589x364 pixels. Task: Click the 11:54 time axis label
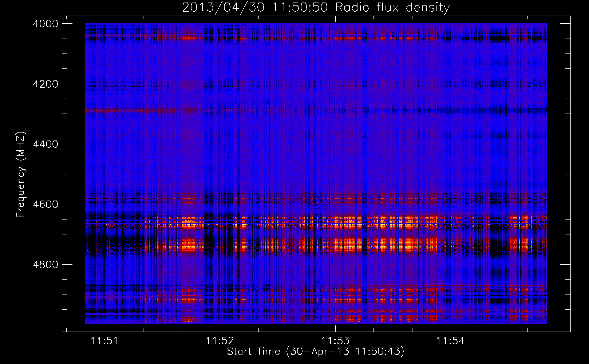tap(451, 341)
